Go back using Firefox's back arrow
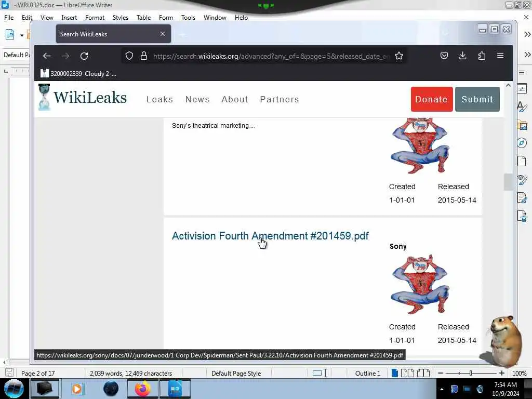The width and height of the screenshot is (532, 399). [46, 56]
